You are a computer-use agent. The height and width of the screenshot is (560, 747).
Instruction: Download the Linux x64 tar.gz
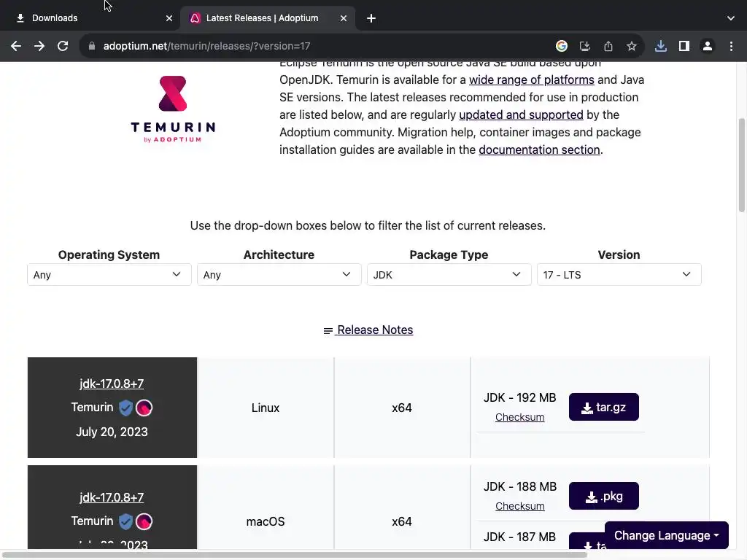603,408
